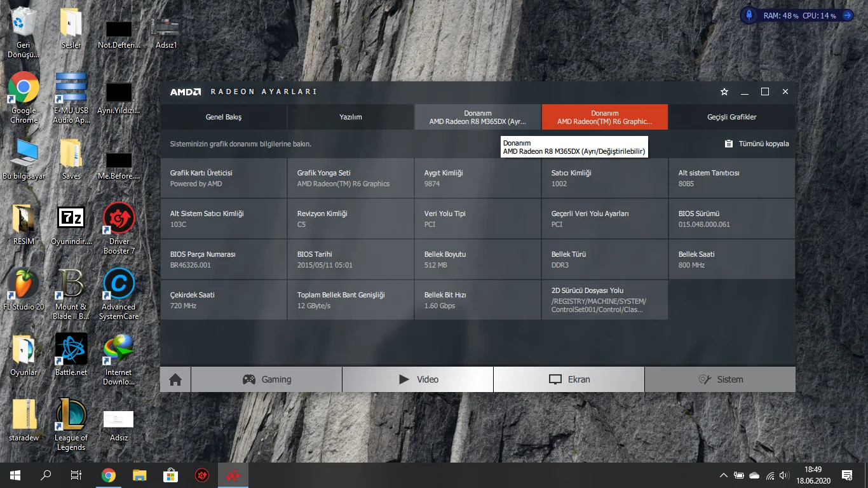
Task: Select the 7z Oyunindir archive on the desktop
Action: pyautogui.click(x=71, y=224)
